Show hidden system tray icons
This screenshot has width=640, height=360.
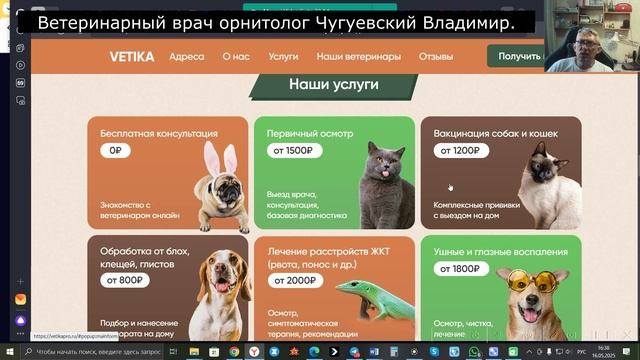529,351
